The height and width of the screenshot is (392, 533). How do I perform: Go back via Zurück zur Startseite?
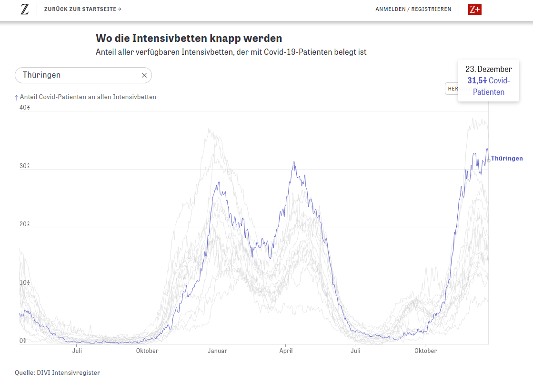point(82,9)
